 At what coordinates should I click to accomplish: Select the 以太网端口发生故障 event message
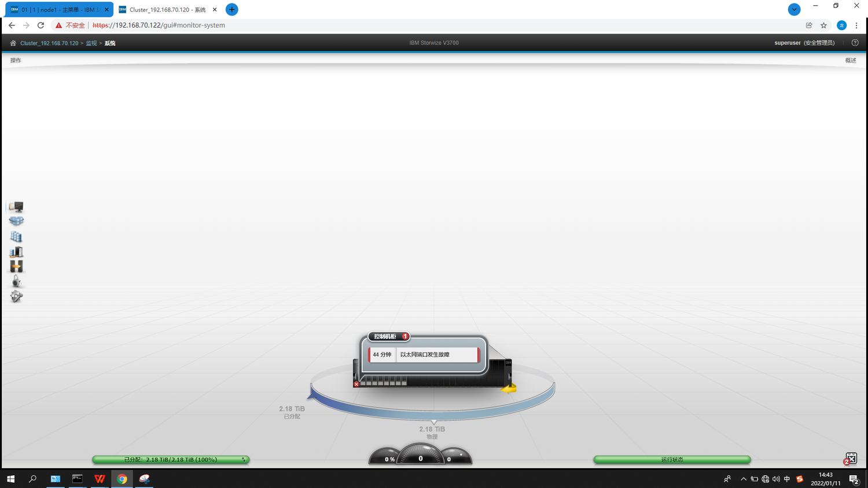point(425,354)
